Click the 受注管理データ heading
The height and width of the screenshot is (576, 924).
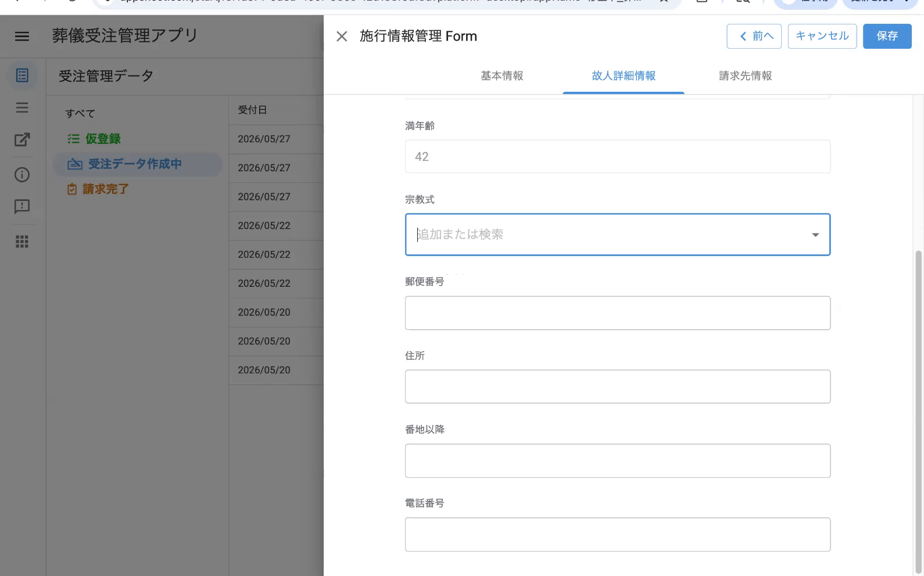click(106, 76)
